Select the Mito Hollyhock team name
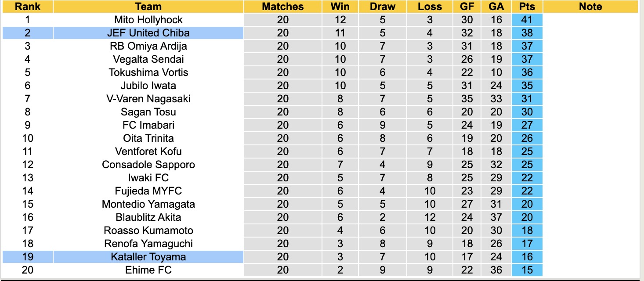Screen dimensions: 644x281 148,20
